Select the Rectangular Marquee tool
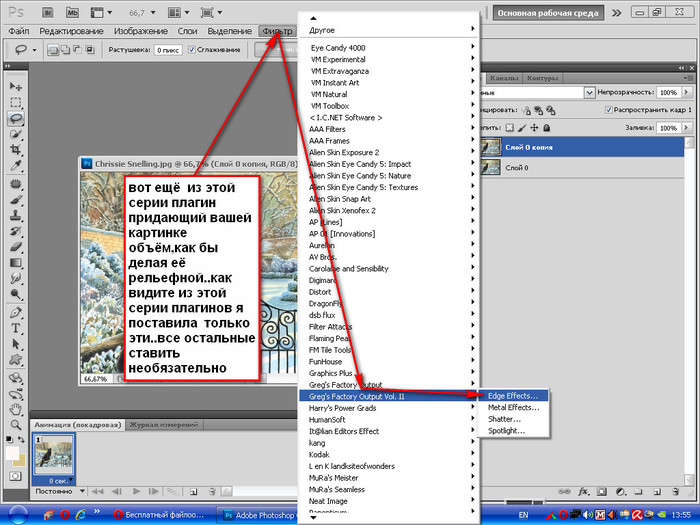The height and width of the screenshot is (525, 700). (16, 102)
